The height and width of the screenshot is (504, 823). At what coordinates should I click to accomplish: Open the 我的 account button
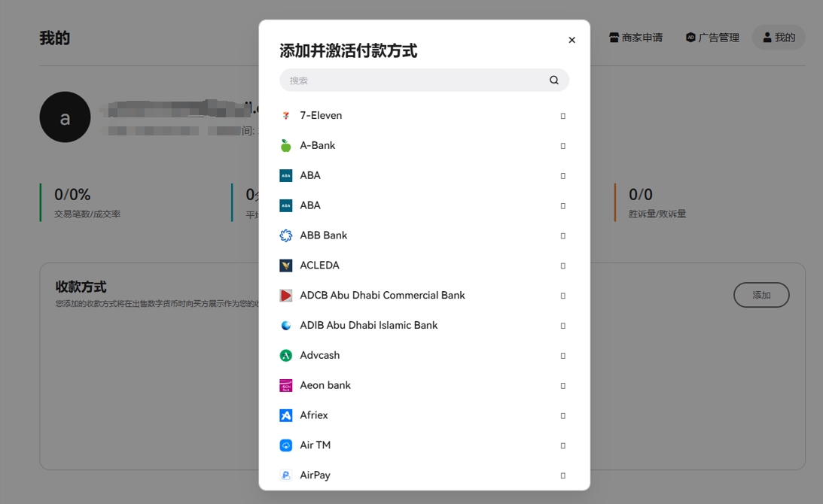[779, 38]
